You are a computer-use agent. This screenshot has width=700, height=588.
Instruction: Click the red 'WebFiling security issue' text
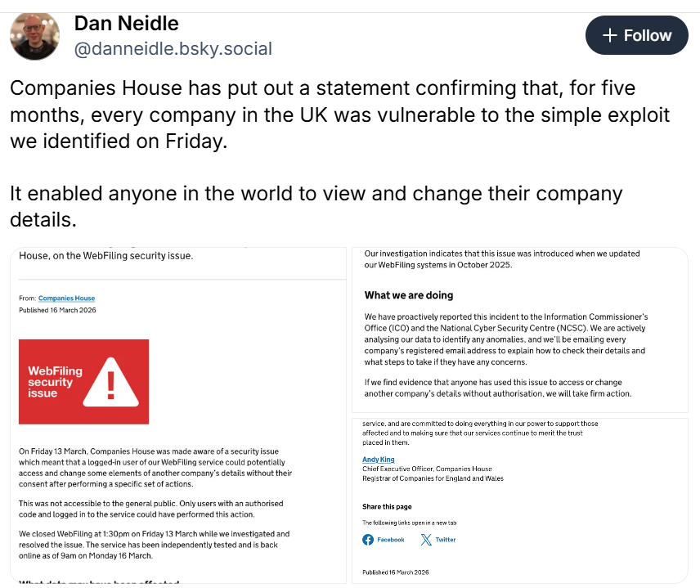(55, 382)
